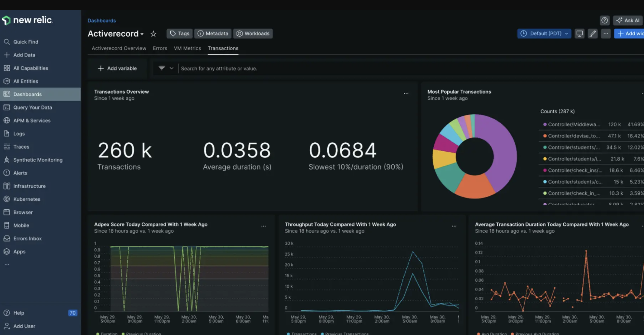This screenshot has width=644, height=335.
Task: Click the Metadata button
Action: 213,34
